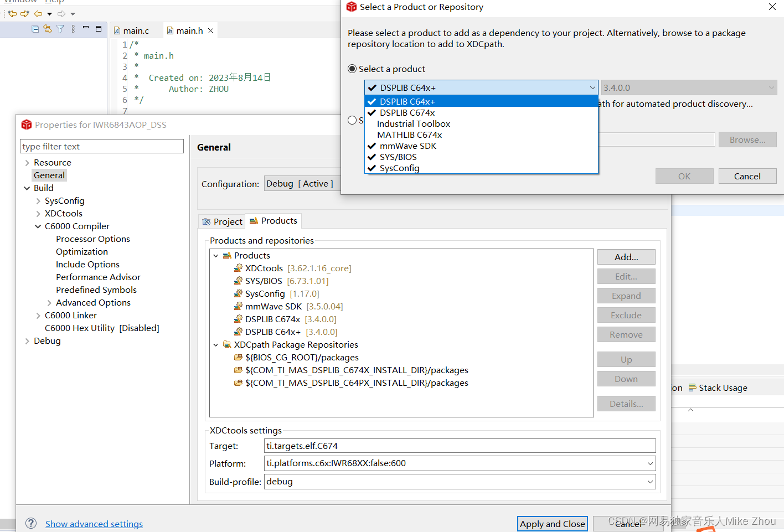Collapse XDCpath Package Repositories group
The width and height of the screenshot is (784, 532).
click(x=216, y=345)
